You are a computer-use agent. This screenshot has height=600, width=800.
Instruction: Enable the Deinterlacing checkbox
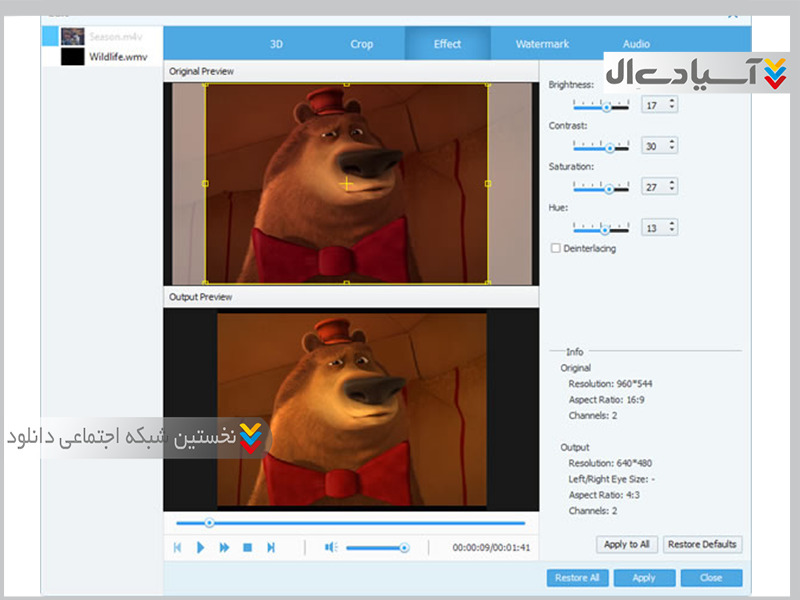556,248
